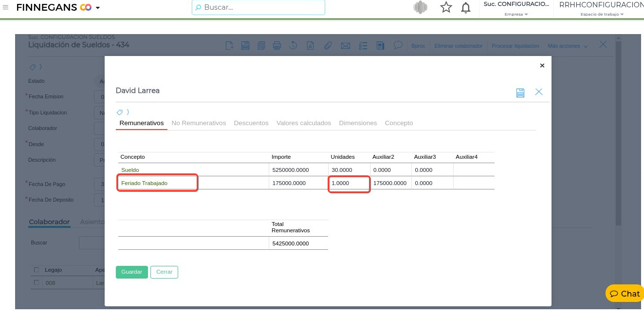Open the Empresa selector dropdown
This screenshot has width=644, height=318.
(516, 14)
